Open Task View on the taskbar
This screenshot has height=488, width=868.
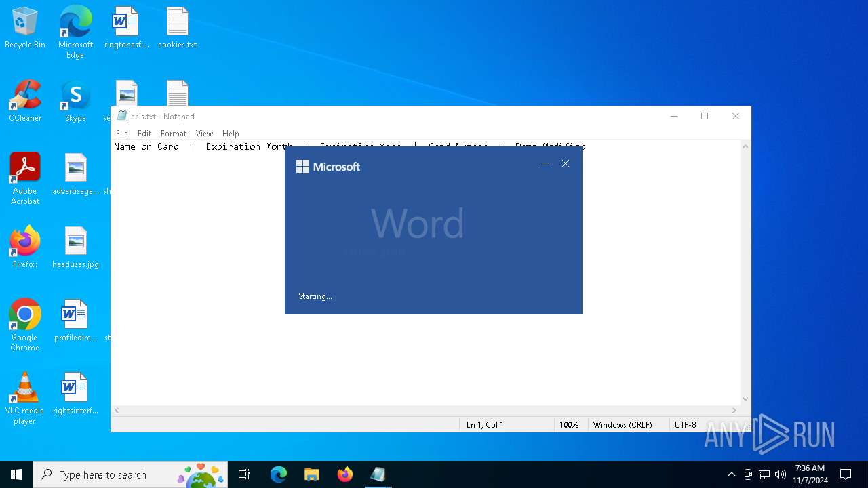(244, 474)
